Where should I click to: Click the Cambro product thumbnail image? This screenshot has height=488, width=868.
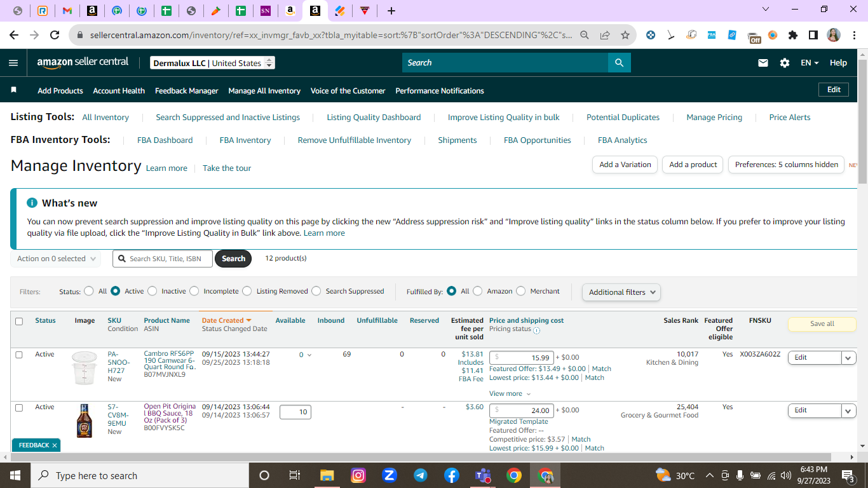pos(85,369)
